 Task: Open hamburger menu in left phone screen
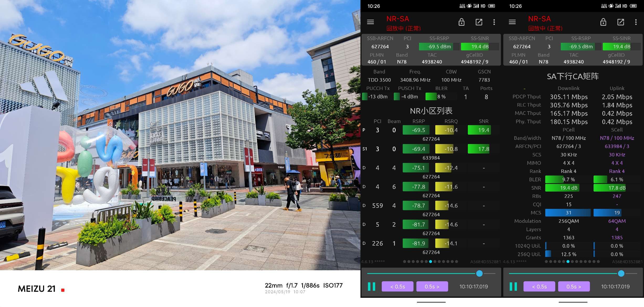pyautogui.click(x=370, y=22)
